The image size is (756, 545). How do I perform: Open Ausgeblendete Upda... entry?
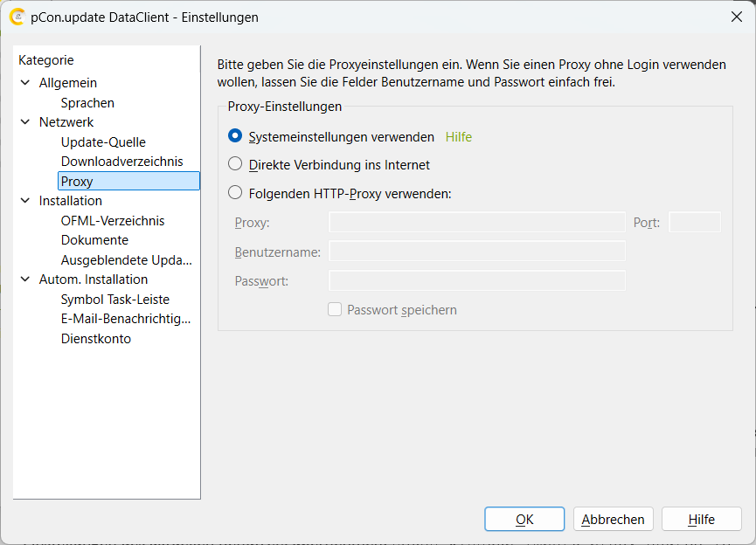click(127, 260)
